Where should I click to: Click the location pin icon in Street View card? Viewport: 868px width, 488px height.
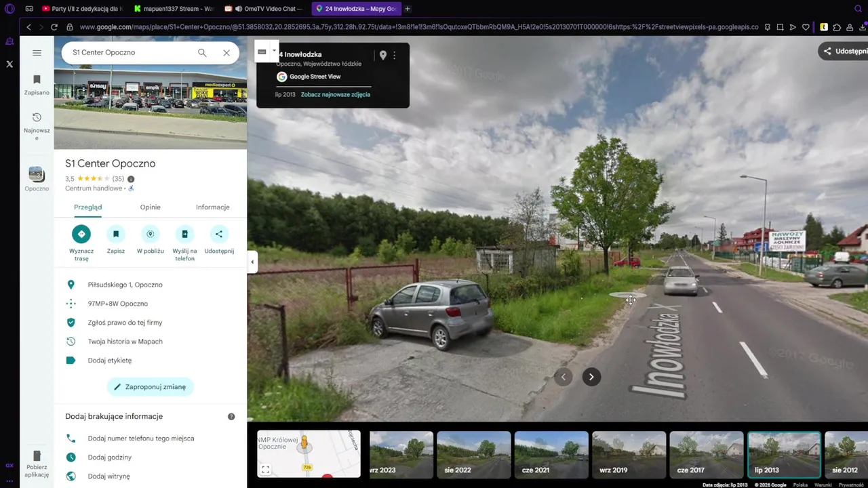click(x=382, y=55)
